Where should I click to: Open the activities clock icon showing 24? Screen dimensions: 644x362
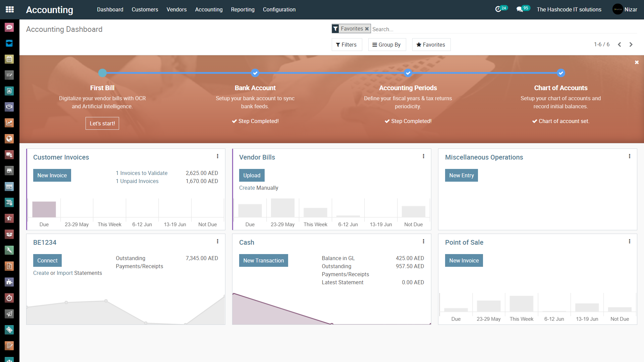pos(499,9)
